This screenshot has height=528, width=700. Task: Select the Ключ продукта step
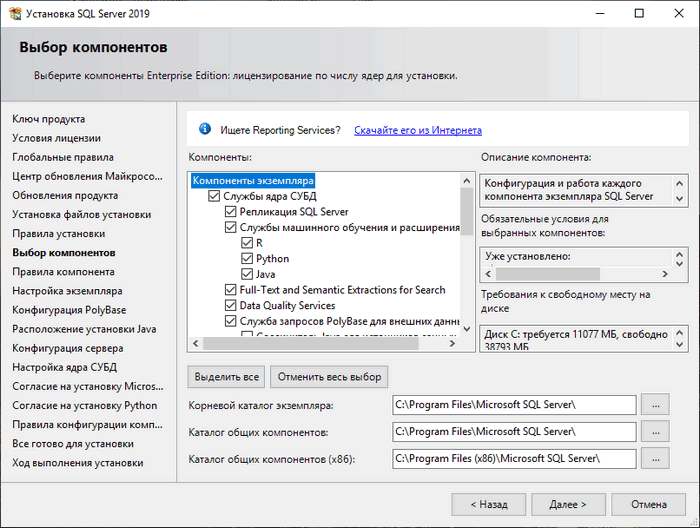(49, 119)
